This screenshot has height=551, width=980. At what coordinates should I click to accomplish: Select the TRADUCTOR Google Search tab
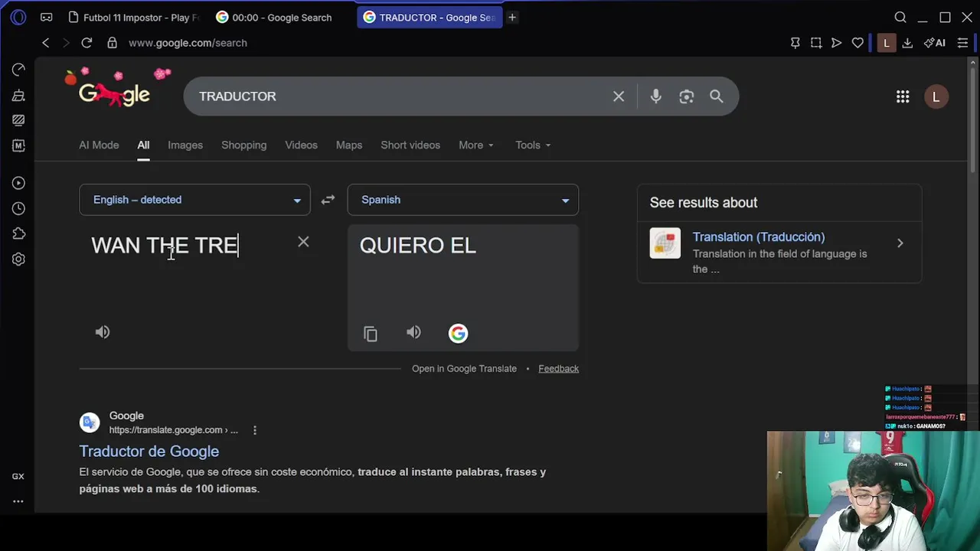pos(429,17)
